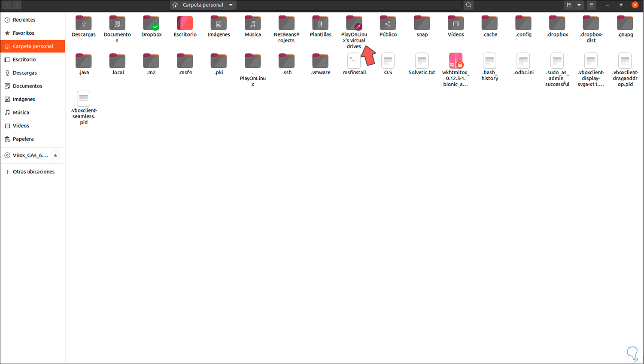This screenshot has width=644, height=364.
Task: Switch to list view using the view icon
Action: (569, 5)
